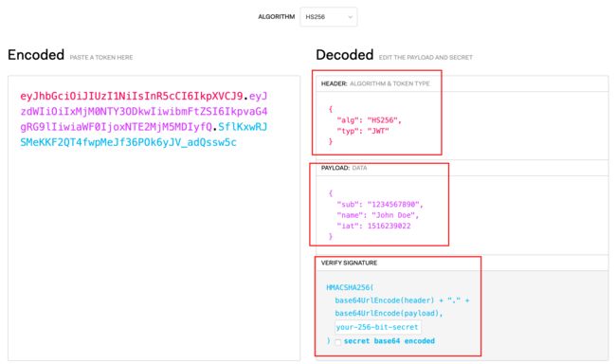
Task: Click the secret base64 encoded label
Action: coord(390,341)
